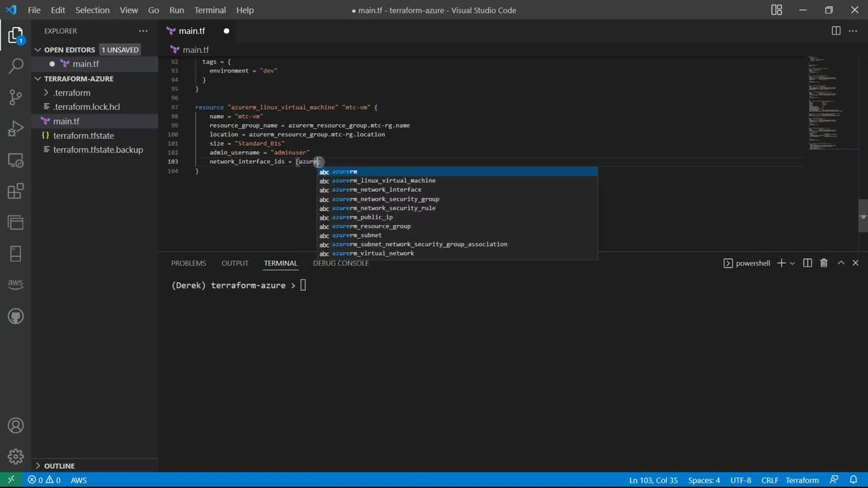Click Ln 103, Col 35 in status bar
Screen dimensions: 868x488
pyautogui.click(x=653, y=480)
